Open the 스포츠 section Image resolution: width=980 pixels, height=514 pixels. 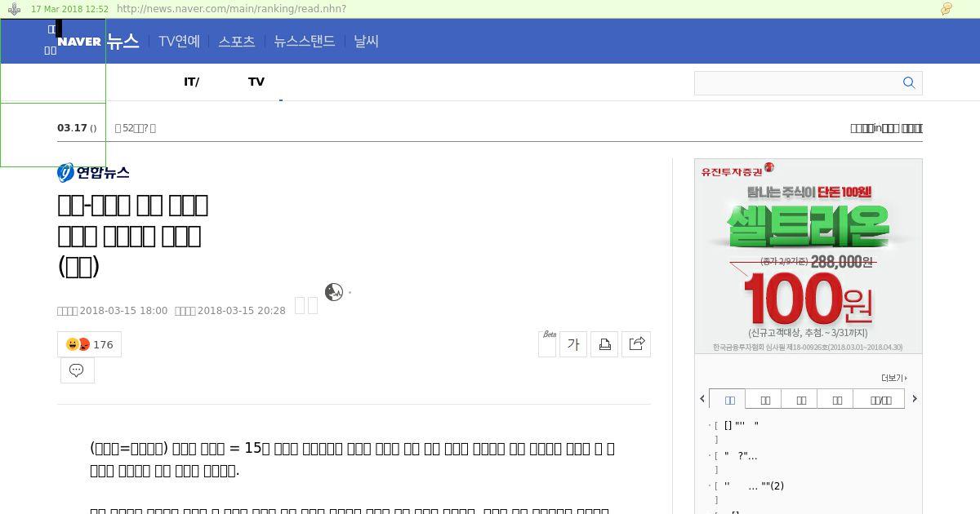point(237,41)
